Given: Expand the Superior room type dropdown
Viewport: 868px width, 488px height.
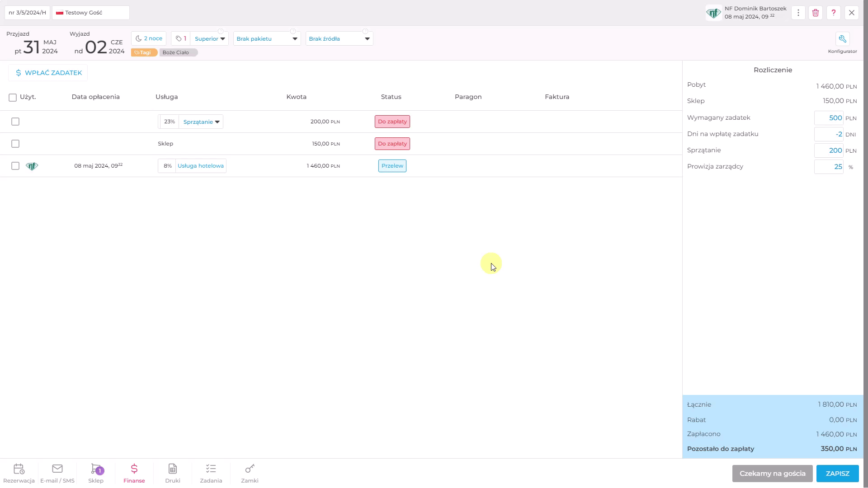Looking at the screenshot, I should point(210,39).
